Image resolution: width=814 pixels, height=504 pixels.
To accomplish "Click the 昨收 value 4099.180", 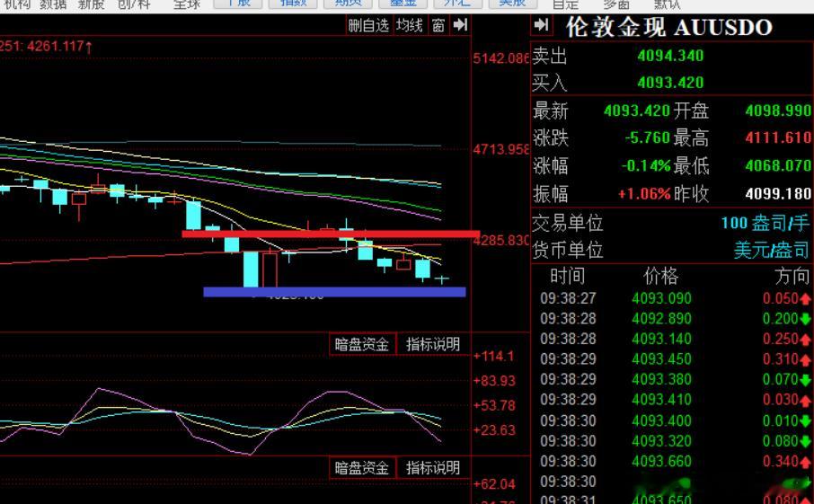I will (x=778, y=194).
